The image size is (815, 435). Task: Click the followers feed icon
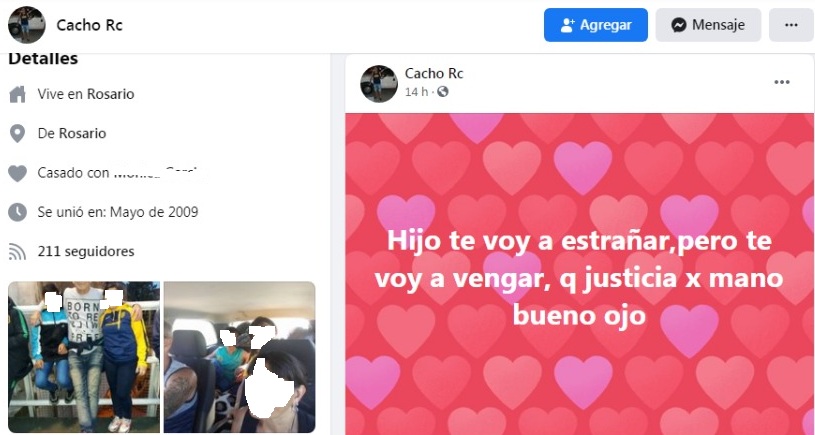pyautogui.click(x=17, y=252)
